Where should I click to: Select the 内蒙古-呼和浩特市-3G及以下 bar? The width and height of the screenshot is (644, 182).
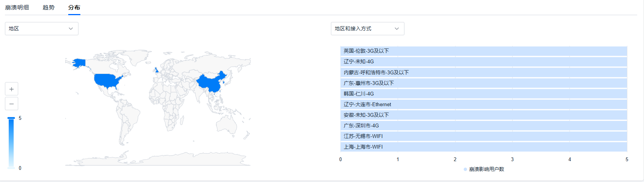coord(483,72)
